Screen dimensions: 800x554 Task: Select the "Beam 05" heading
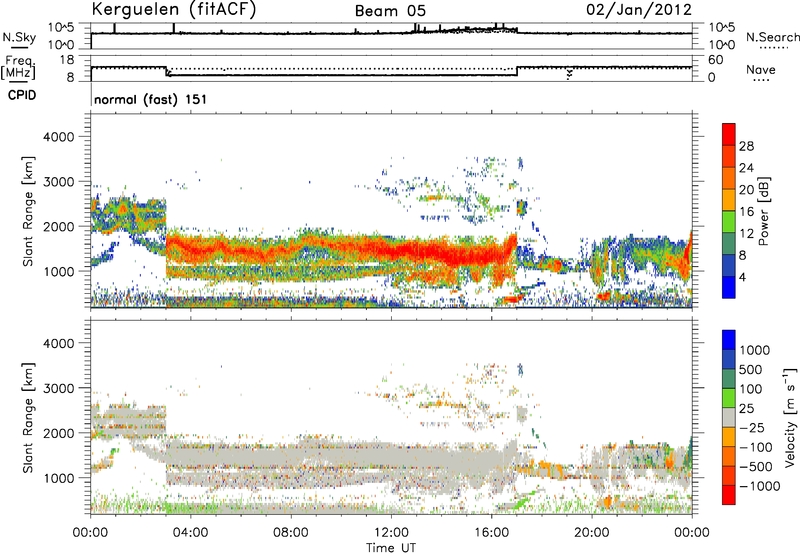[390, 11]
